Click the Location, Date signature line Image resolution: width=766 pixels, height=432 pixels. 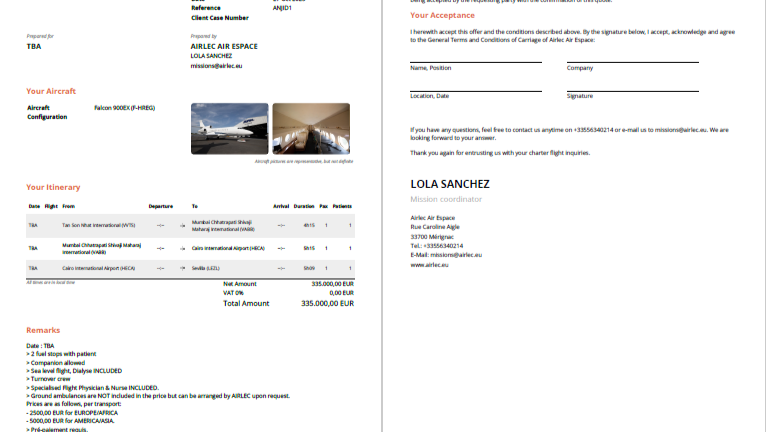475,90
